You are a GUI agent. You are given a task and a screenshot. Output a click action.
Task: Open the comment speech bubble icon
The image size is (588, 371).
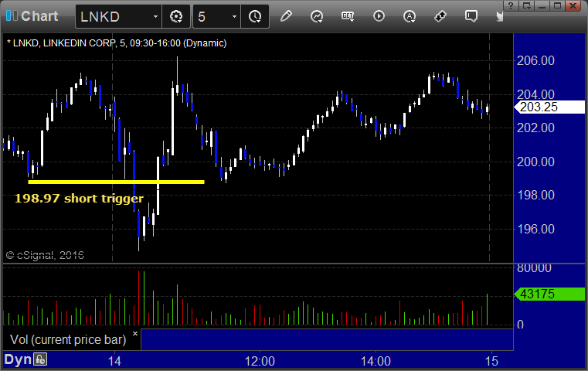(x=471, y=16)
